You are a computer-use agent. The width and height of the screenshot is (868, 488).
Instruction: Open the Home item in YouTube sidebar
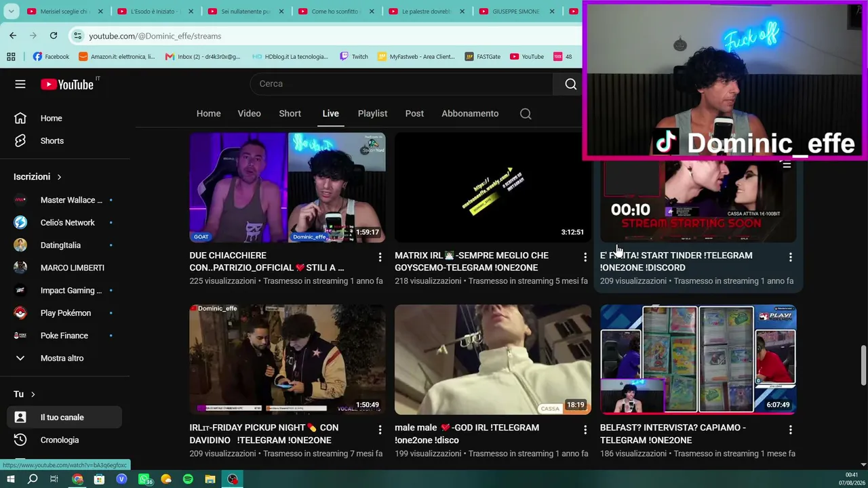64,119
